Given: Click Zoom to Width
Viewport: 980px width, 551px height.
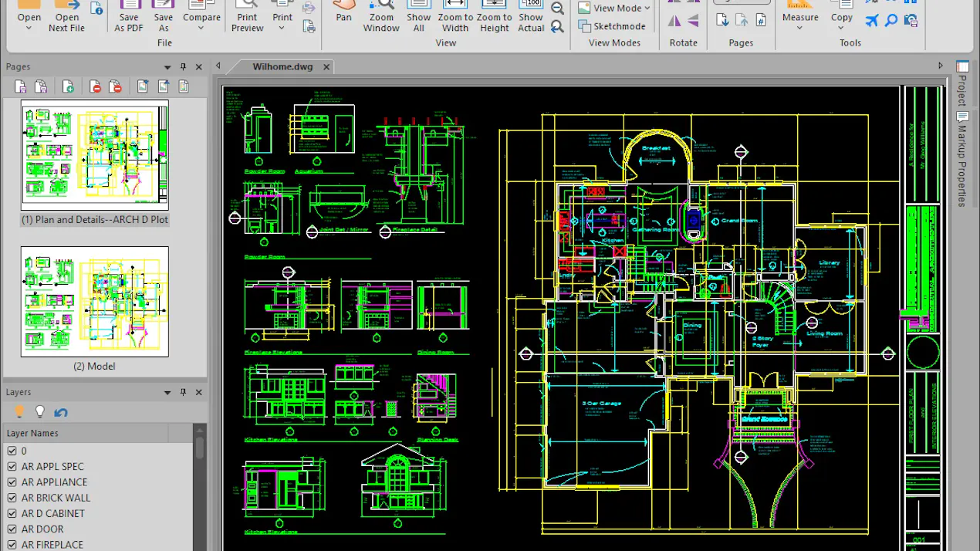Looking at the screenshot, I should tap(455, 17).
